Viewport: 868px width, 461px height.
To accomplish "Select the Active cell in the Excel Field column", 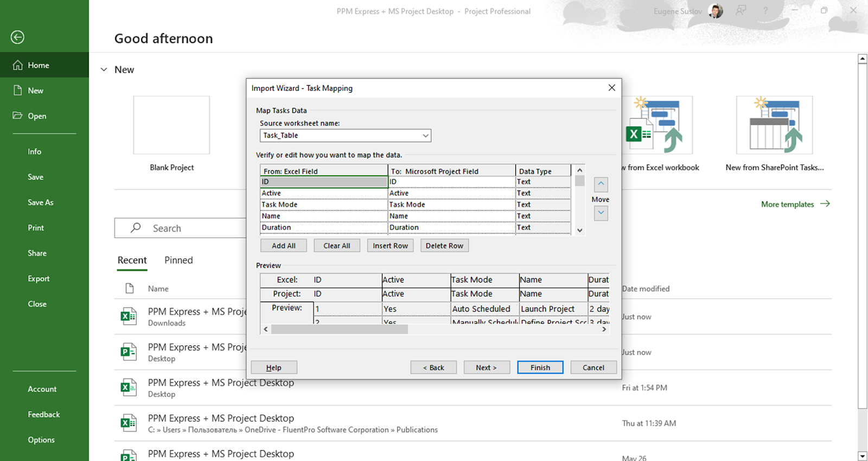I will (324, 193).
